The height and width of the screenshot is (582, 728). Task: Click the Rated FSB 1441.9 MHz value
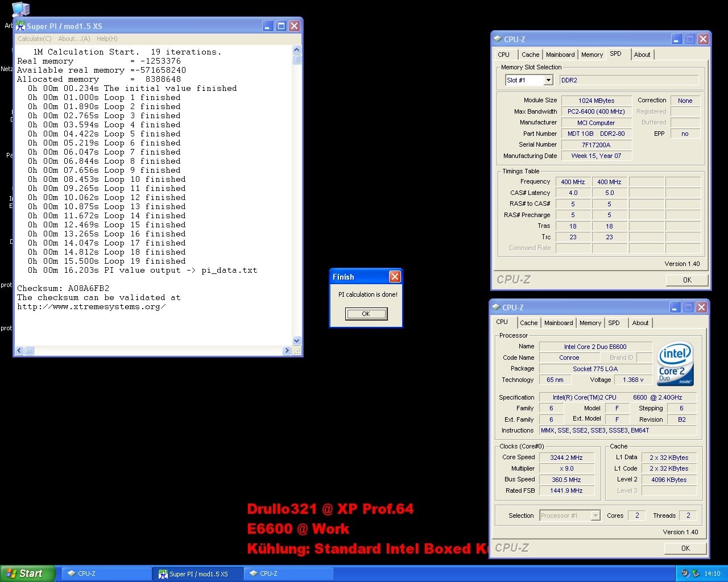click(x=566, y=490)
